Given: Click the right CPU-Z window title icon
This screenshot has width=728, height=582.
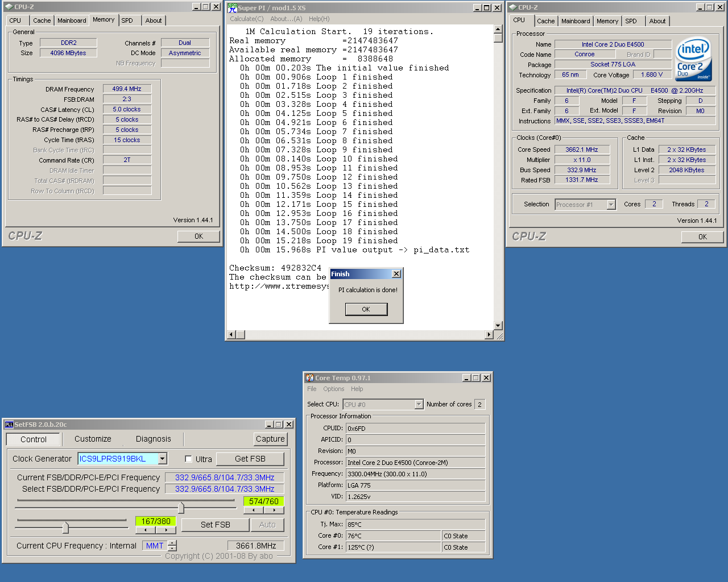Looking at the screenshot, I should tap(512, 7).
